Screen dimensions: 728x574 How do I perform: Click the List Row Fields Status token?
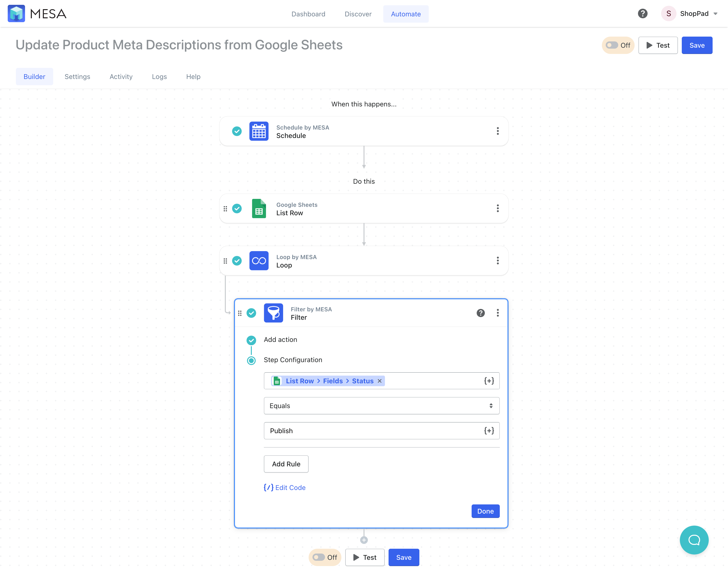click(x=328, y=381)
